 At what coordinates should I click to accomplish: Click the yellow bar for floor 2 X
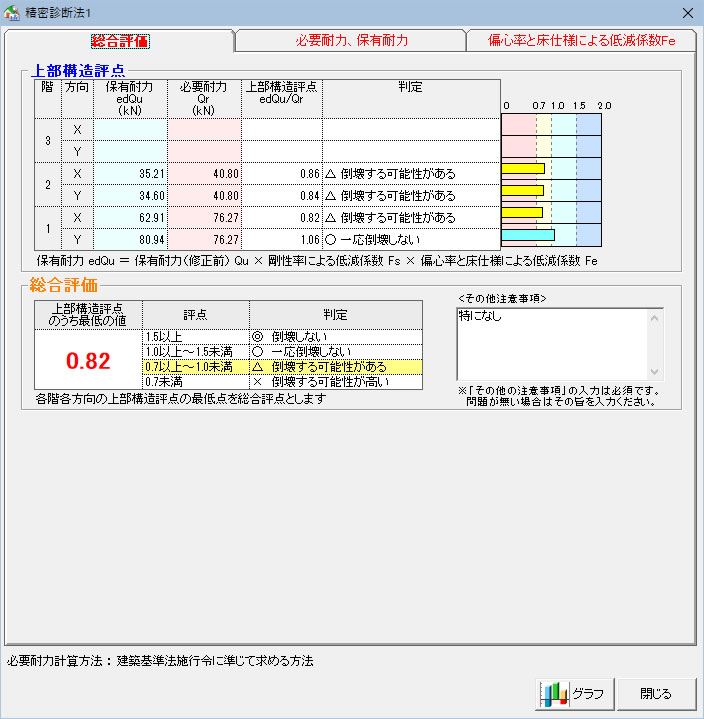(x=523, y=169)
